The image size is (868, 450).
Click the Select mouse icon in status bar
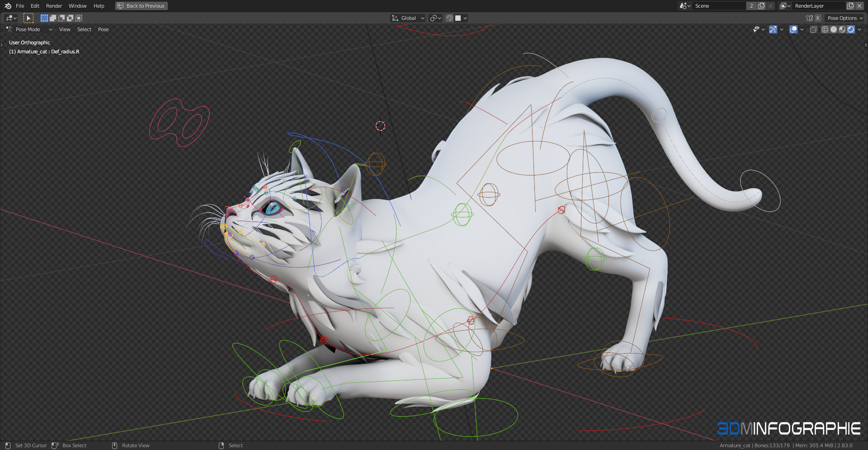[221, 445]
